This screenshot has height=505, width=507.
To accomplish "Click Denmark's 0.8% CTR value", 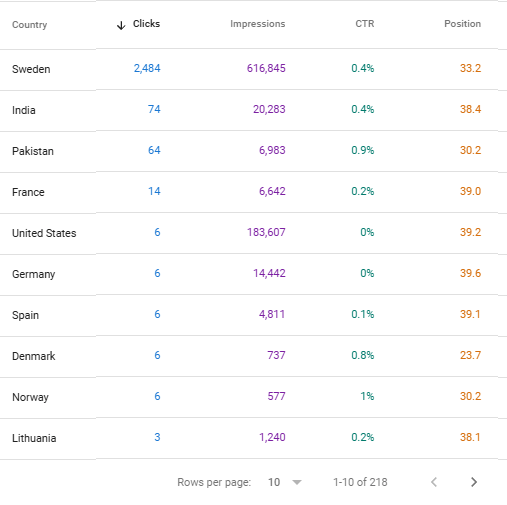I will click(x=363, y=355).
